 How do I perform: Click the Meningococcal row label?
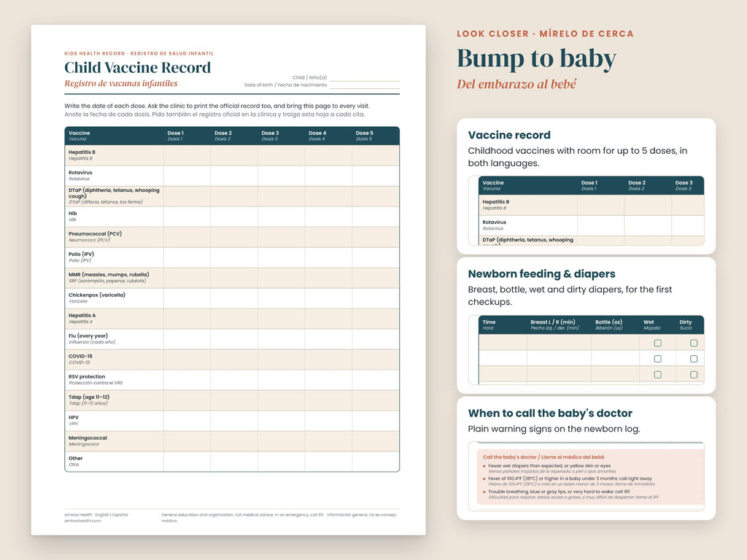click(x=88, y=440)
